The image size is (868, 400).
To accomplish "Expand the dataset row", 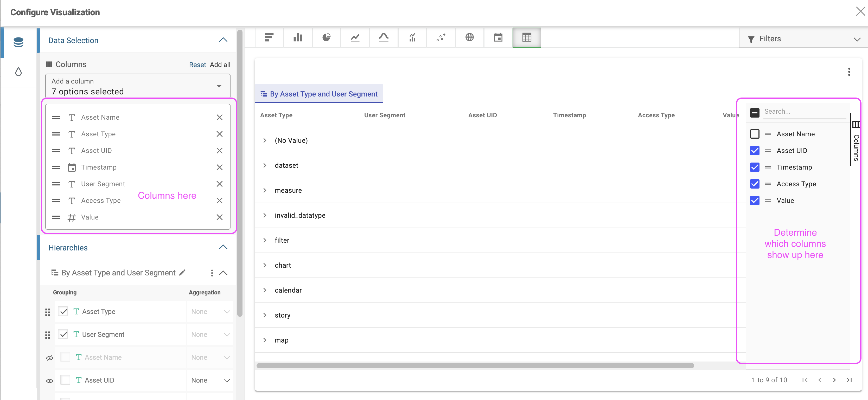I will click(x=265, y=165).
